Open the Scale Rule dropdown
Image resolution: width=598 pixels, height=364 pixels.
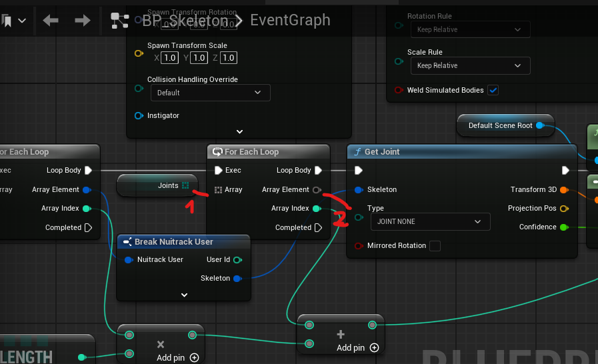point(470,65)
